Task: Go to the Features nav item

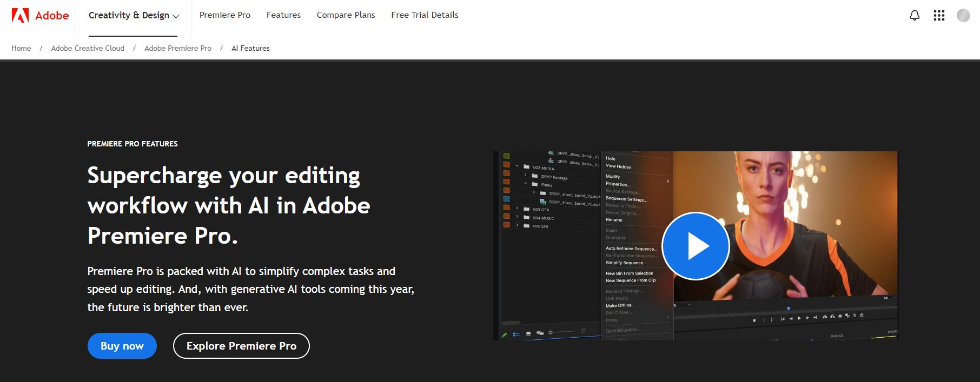Action: (x=283, y=15)
